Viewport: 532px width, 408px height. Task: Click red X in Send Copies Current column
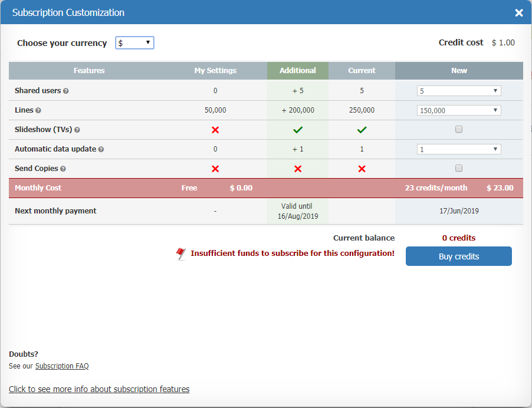(362, 169)
